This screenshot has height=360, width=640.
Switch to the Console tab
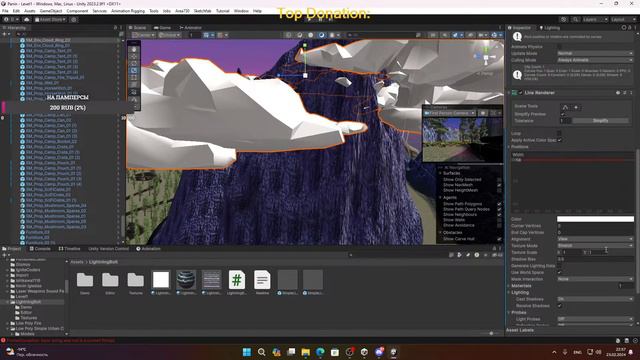point(40,249)
